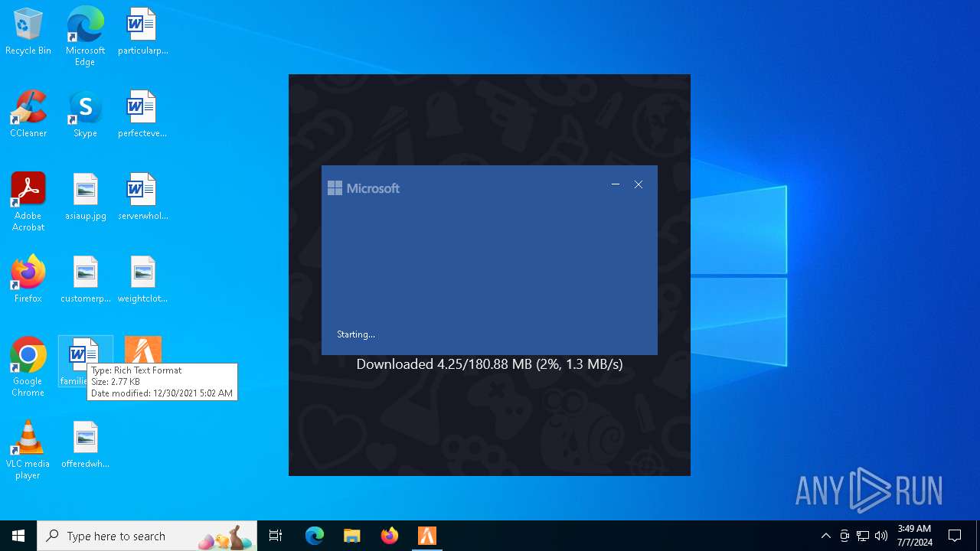Open the Skype desktop shortcut
This screenshot has height=551, width=980.
coord(85,114)
